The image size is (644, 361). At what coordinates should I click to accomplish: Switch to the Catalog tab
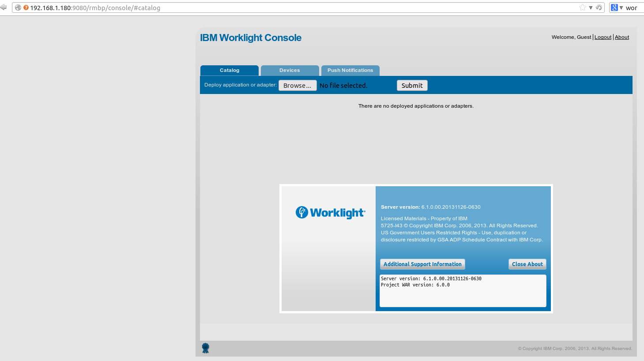tap(230, 71)
